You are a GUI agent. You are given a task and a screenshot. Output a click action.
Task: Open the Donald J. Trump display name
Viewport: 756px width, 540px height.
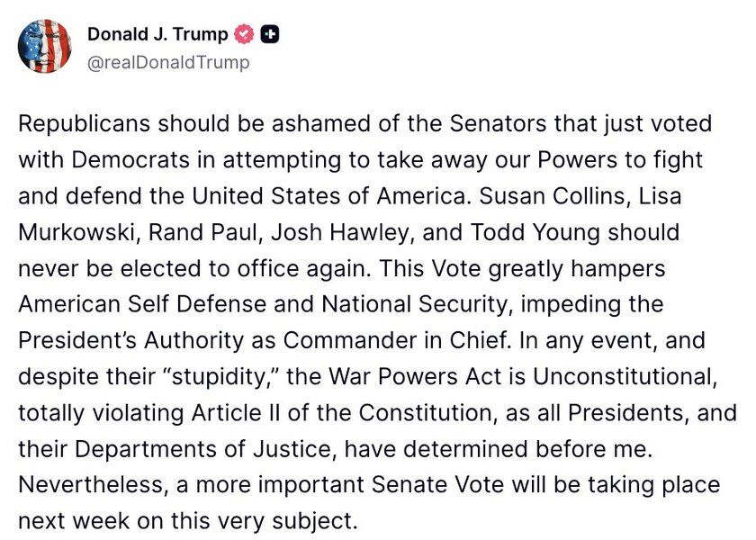[x=157, y=35]
